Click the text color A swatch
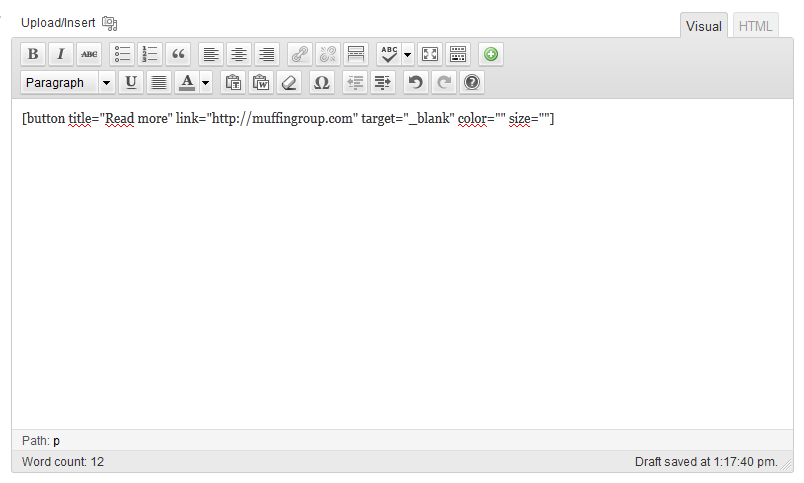This screenshot has width=804, height=483. [186, 83]
